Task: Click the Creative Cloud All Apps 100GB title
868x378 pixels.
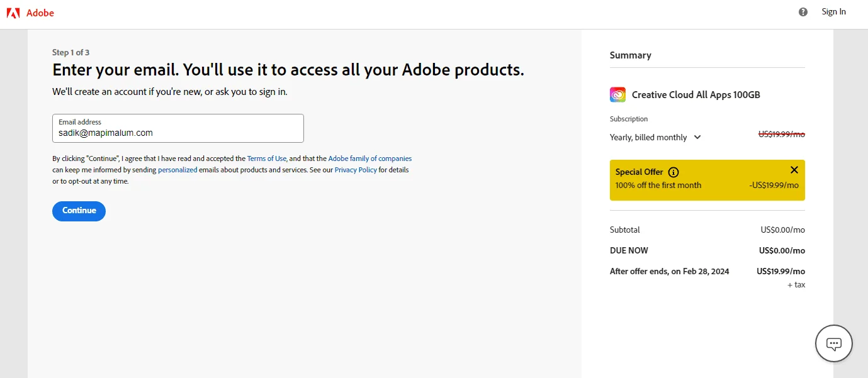Action: pyautogui.click(x=696, y=95)
